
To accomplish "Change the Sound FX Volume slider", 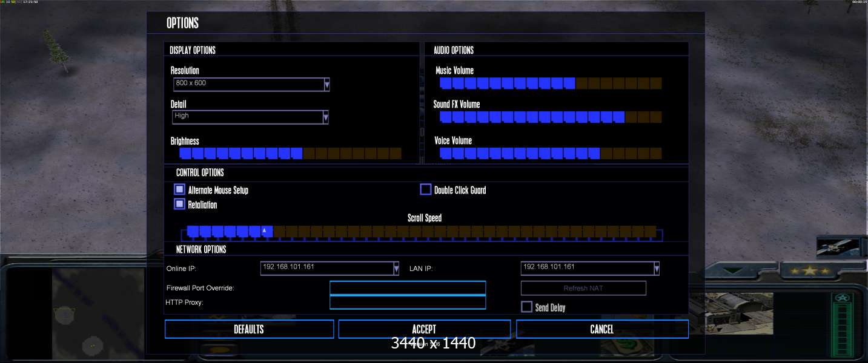I will [x=551, y=117].
